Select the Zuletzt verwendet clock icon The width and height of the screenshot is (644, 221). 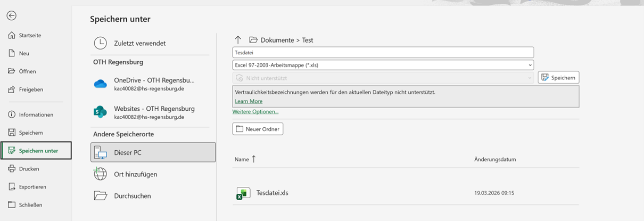101,43
